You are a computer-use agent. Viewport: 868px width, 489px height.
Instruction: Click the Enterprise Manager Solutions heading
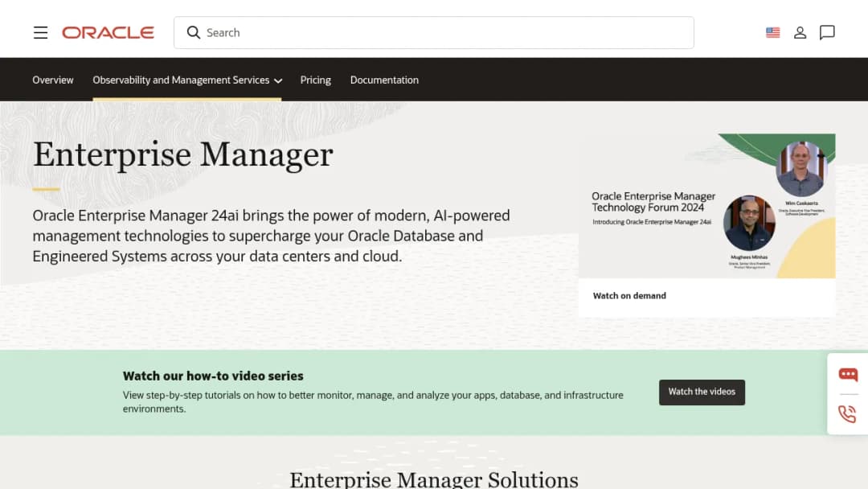433,479
